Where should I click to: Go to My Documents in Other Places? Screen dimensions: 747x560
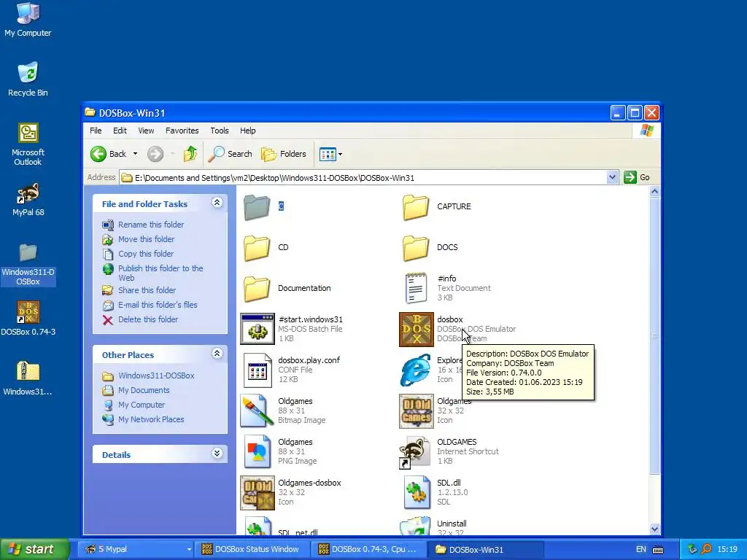pos(144,391)
